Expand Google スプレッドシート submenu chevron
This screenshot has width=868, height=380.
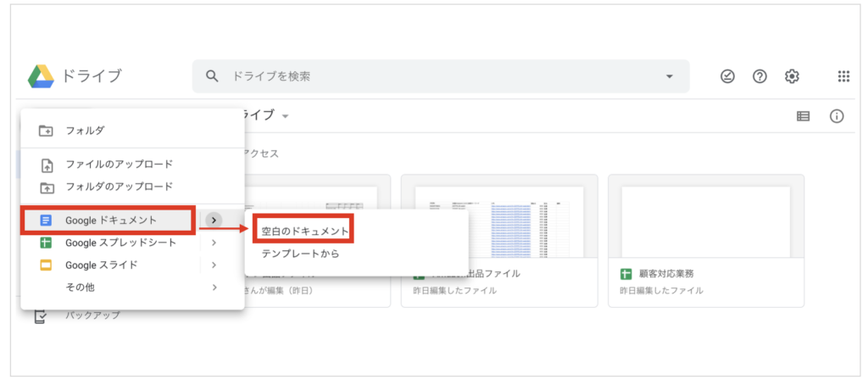[214, 243]
